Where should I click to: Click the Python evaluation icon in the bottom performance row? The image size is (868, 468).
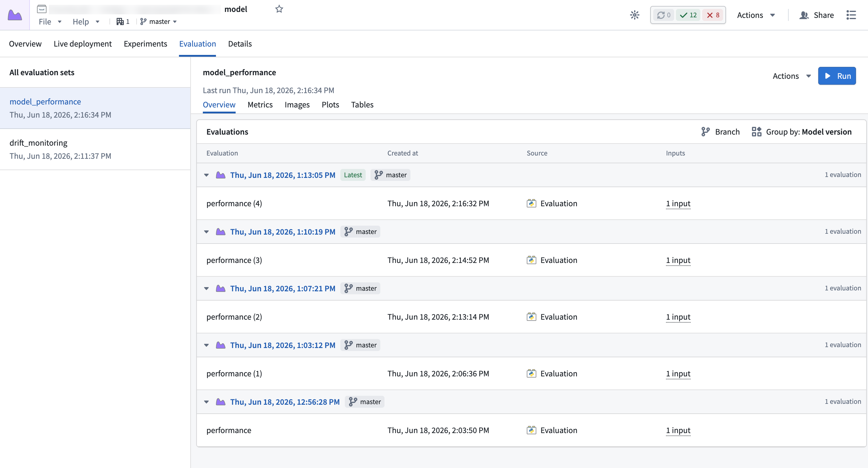(531, 430)
